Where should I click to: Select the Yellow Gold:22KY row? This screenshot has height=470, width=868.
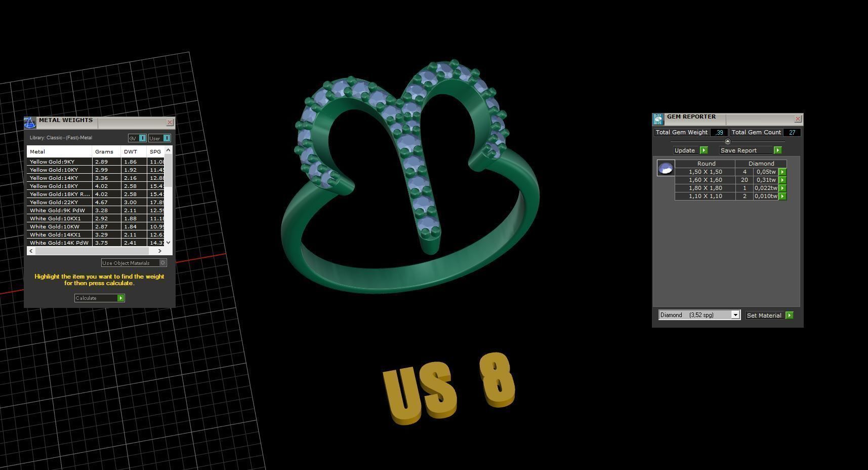click(x=96, y=202)
